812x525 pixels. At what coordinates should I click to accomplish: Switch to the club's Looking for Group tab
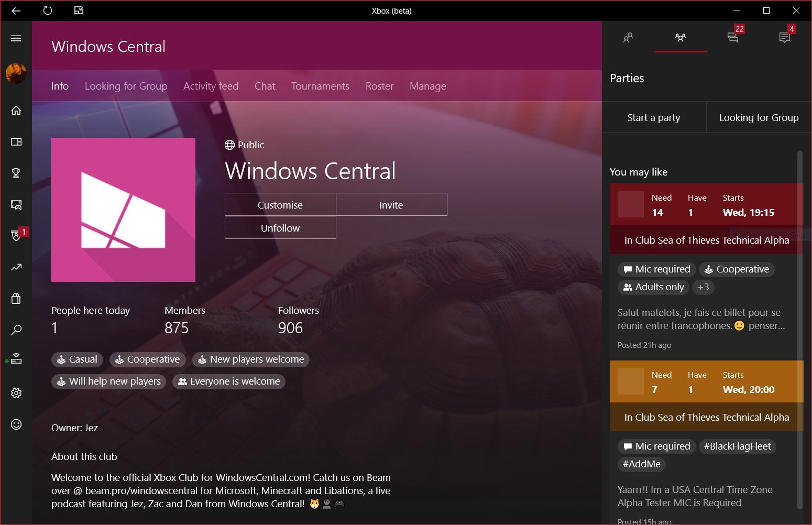click(x=126, y=86)
